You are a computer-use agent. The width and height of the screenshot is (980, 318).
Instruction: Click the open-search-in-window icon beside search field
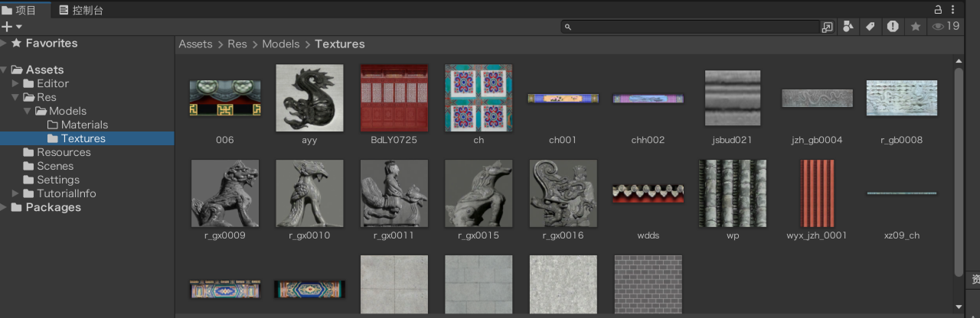[x=827, y=27]
